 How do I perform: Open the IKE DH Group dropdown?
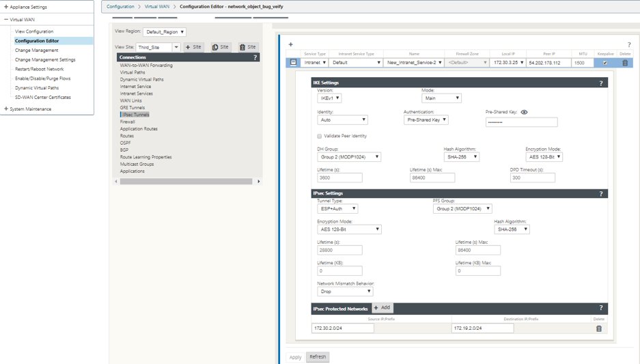click(349, 157)
